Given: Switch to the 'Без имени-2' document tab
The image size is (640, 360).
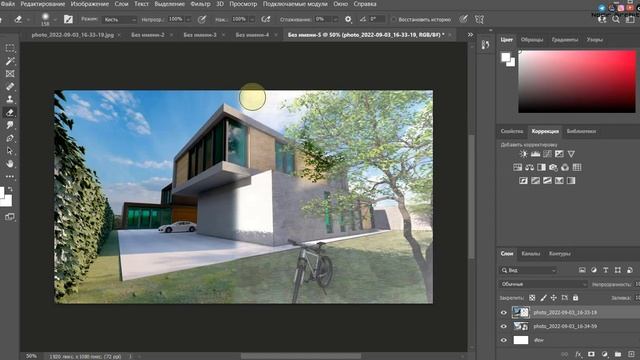Looking at the screenshot, I should click(148, 35).
